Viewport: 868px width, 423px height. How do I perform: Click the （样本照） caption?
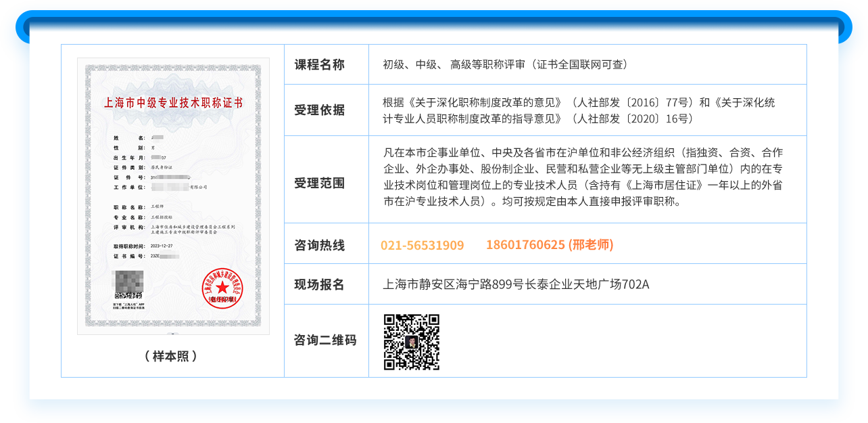point(172,356)
